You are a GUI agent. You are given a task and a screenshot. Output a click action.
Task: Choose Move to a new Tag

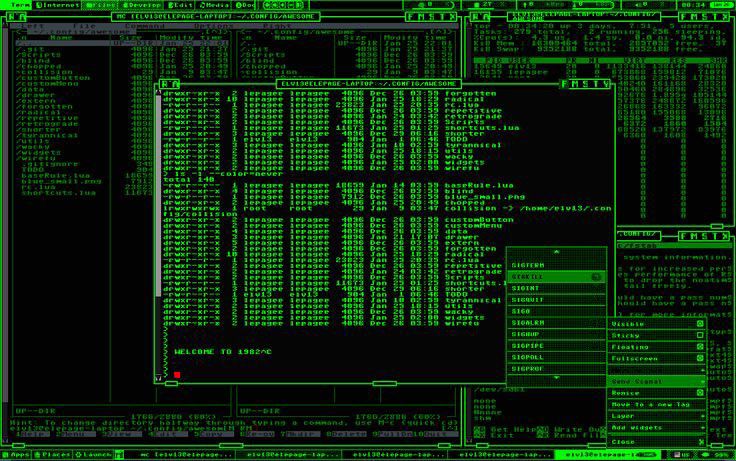[657, 404]
